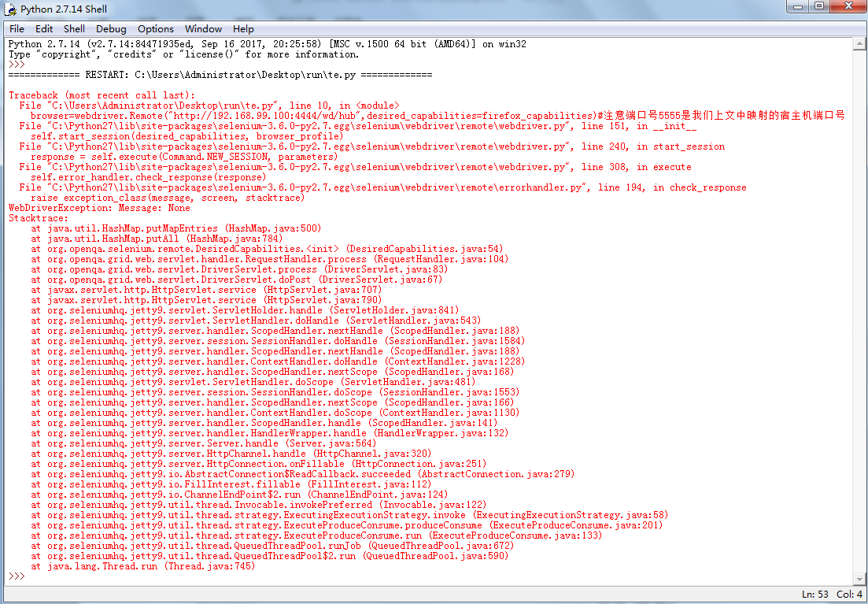The image size is (868, 604).
Task: Open the File menu
Action: pos(17,29)
